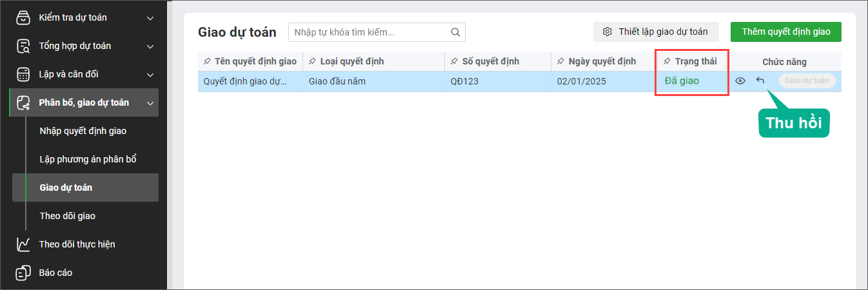Open Nhập quyết định giao submenu item
868x290 pixels.
tap(83, 131)
